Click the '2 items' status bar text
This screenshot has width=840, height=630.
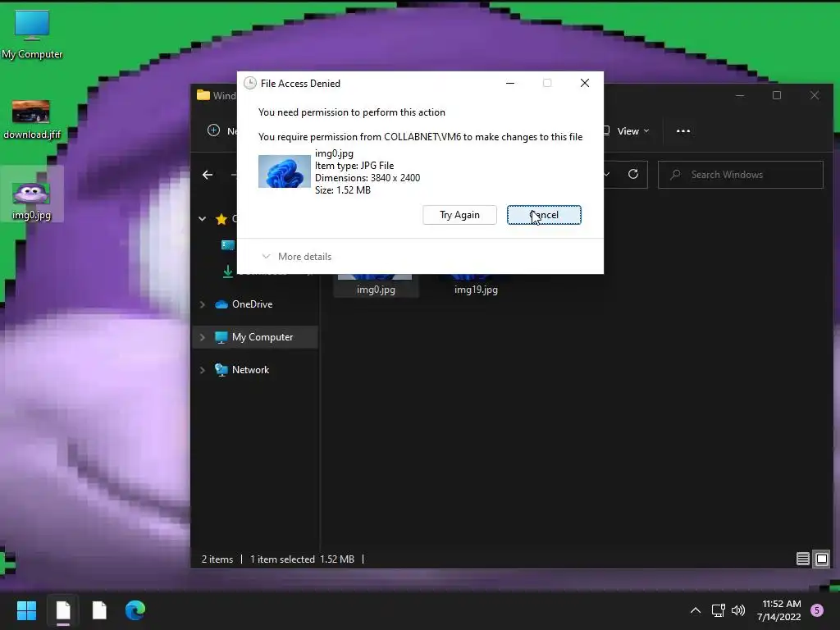pos(217,559)
